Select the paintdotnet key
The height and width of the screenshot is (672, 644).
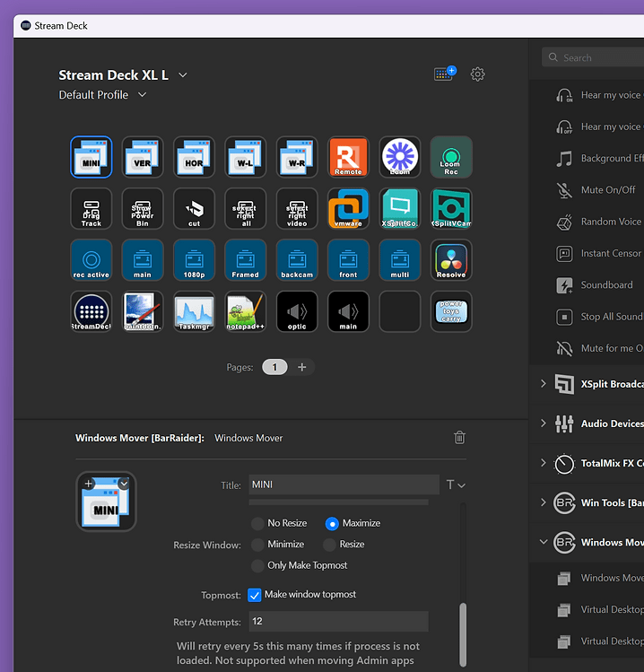click(x=143, y=311)
